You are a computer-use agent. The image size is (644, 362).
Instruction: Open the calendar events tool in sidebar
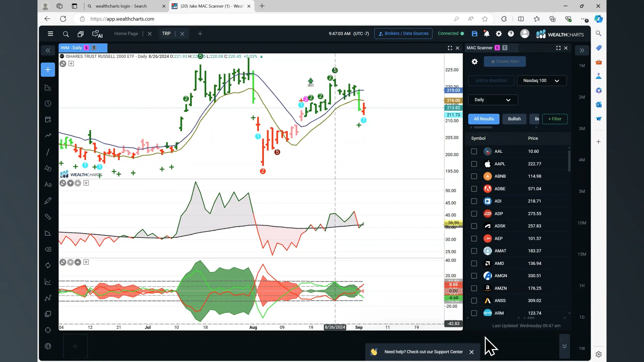pos(48,120)
